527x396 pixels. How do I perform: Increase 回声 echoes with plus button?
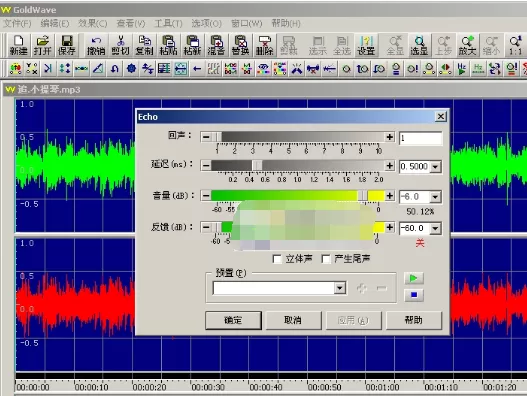click(x=390, y=137)
